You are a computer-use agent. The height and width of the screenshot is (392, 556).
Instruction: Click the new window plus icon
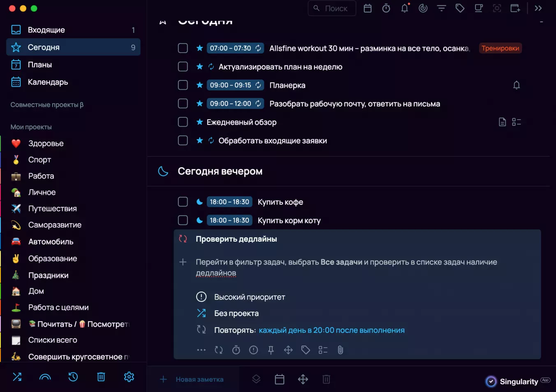coord(516,8)
